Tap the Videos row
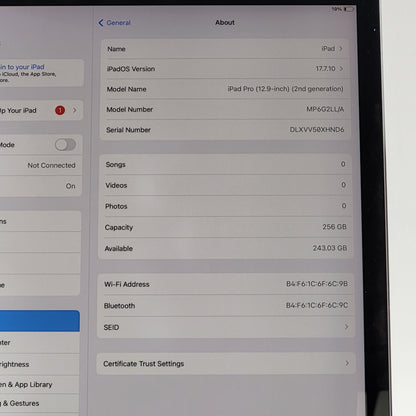Screen dimensions: 416x416 225,185
